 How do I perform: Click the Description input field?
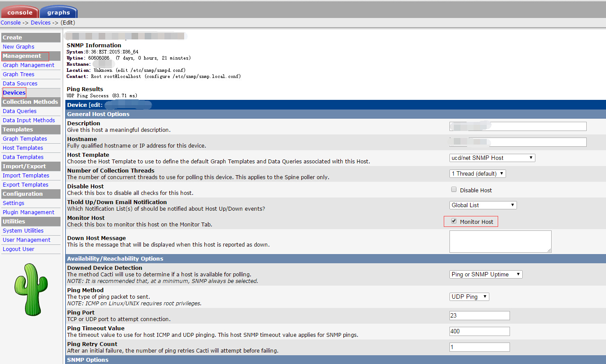(x=518, y=126)
